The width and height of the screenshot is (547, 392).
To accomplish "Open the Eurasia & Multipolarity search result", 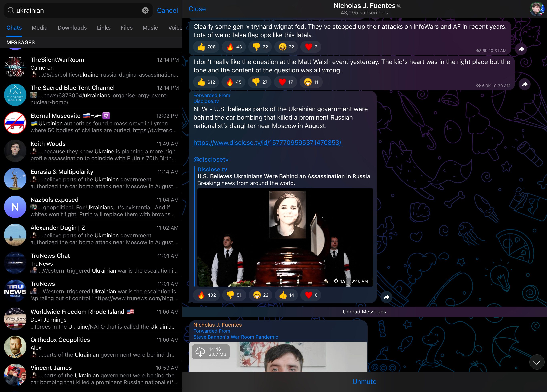I will (x=91, y=179).
